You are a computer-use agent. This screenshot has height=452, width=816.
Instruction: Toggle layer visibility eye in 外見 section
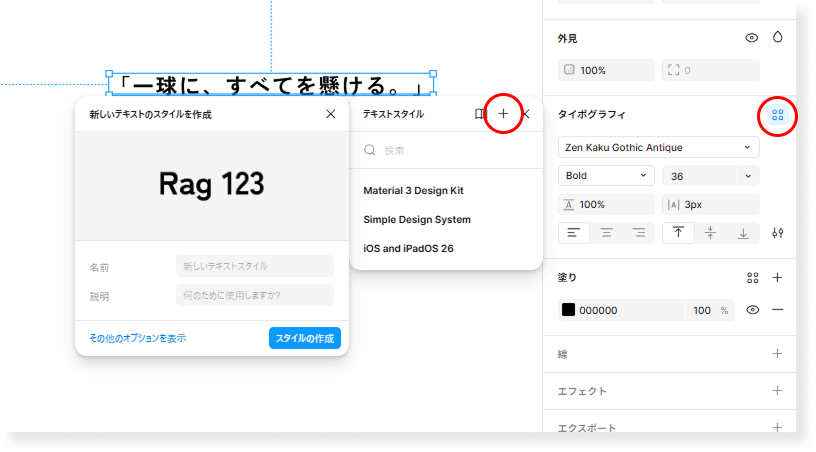[x=752, y=38]
